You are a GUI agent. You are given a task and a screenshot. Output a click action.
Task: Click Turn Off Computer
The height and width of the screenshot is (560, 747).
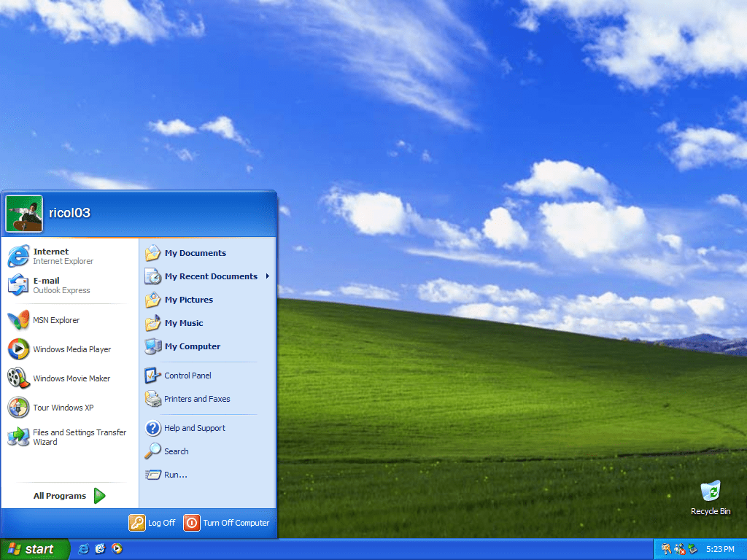tap(227, 523)
